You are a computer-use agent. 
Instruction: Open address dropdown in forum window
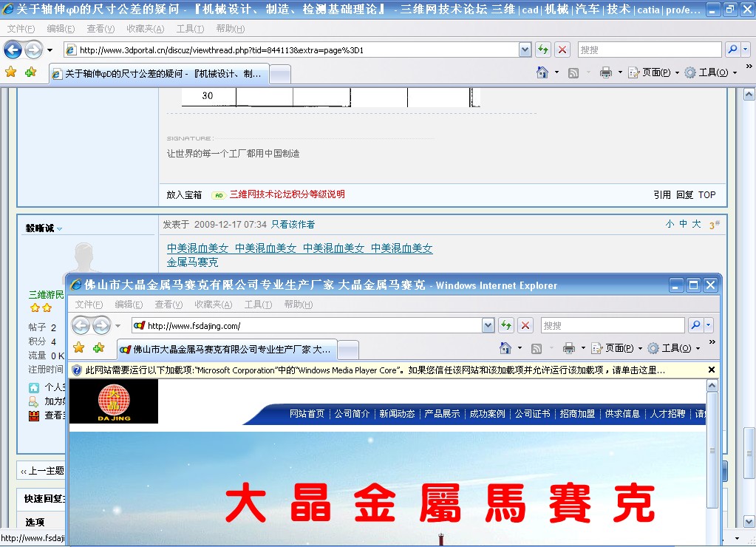click(525, 50)
